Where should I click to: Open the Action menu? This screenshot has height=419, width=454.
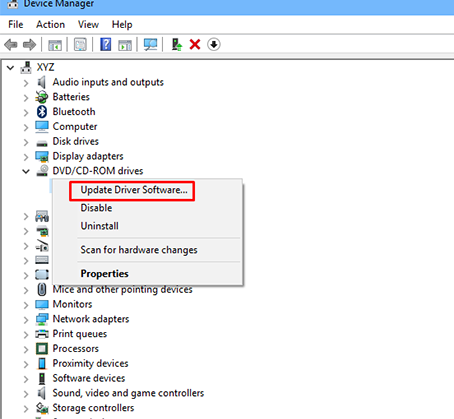[x=50, y=25]
